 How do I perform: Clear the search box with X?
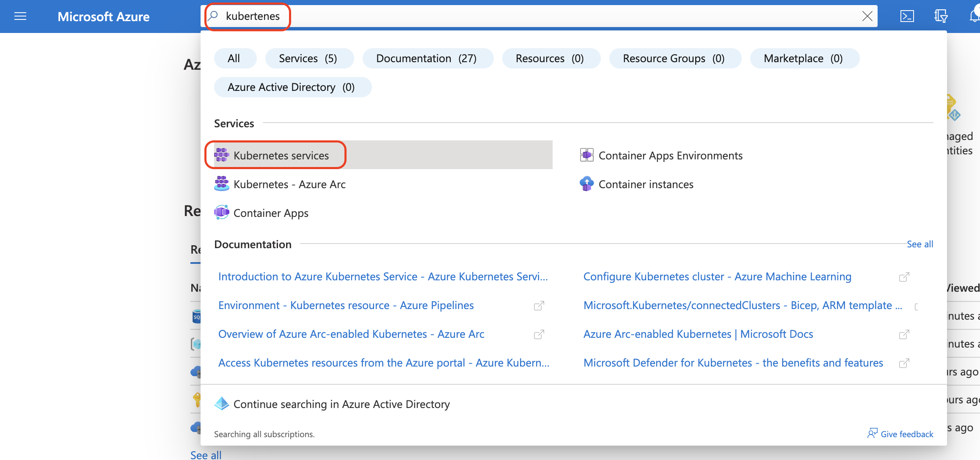click(867, 16)
